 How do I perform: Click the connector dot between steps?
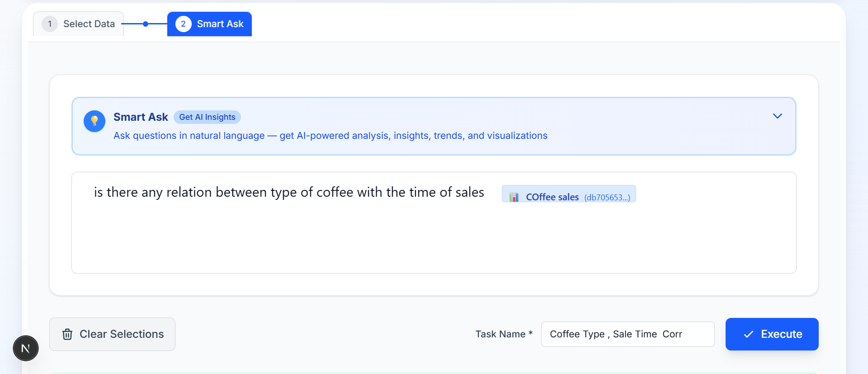146,24
